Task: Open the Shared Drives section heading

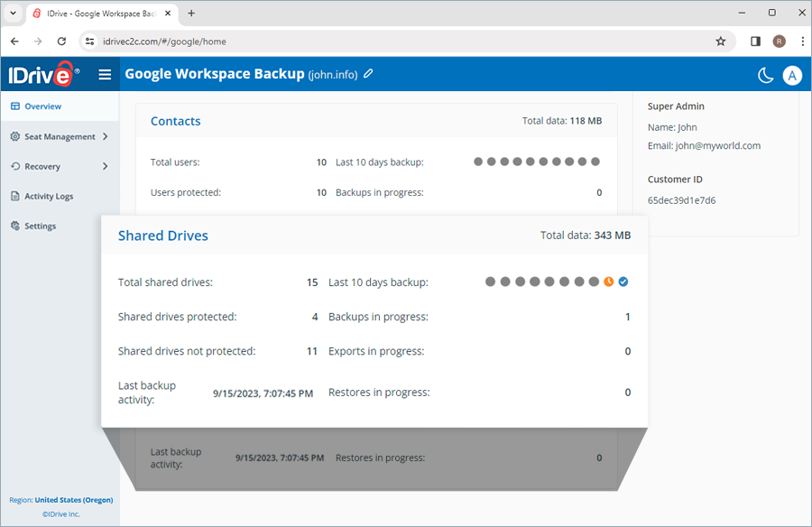Action: coord(163,236)
